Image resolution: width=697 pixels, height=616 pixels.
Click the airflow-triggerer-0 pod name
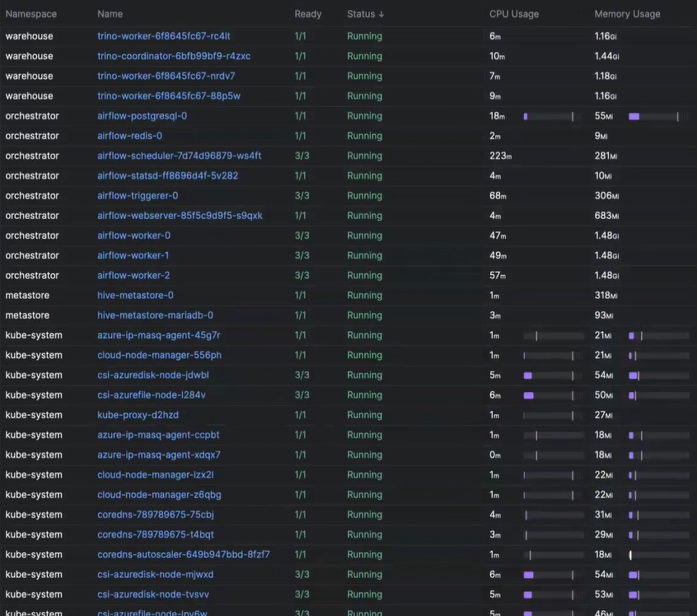[x=138, y=196]
